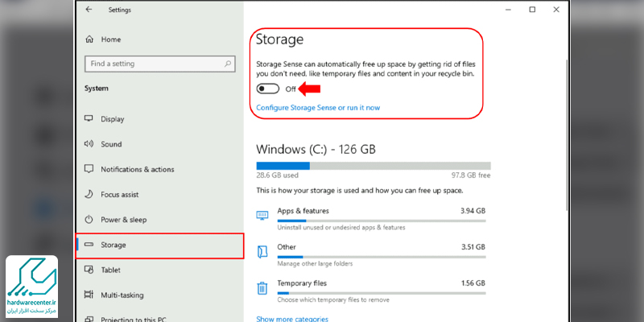Turn on the Storage Sense toggle
Image resolution: width=644 pixels, height=322 pixels.
coord(268,89)
